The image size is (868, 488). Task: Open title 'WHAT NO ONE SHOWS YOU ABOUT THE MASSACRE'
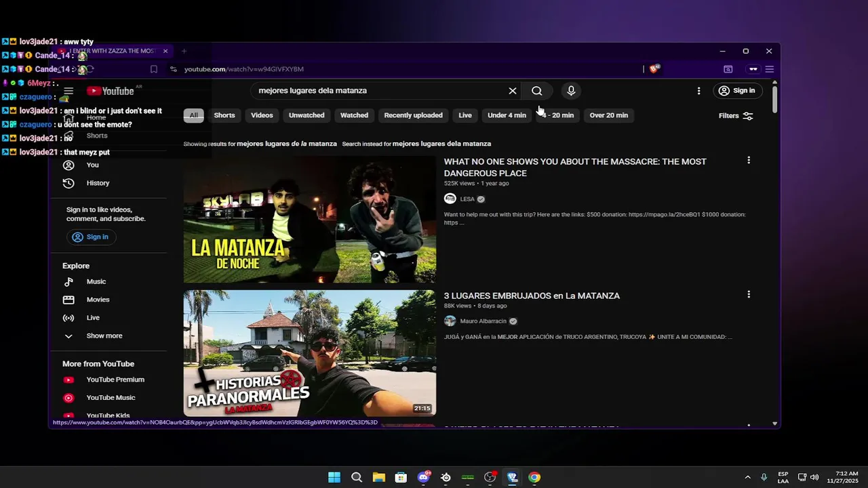pos(575,167)
